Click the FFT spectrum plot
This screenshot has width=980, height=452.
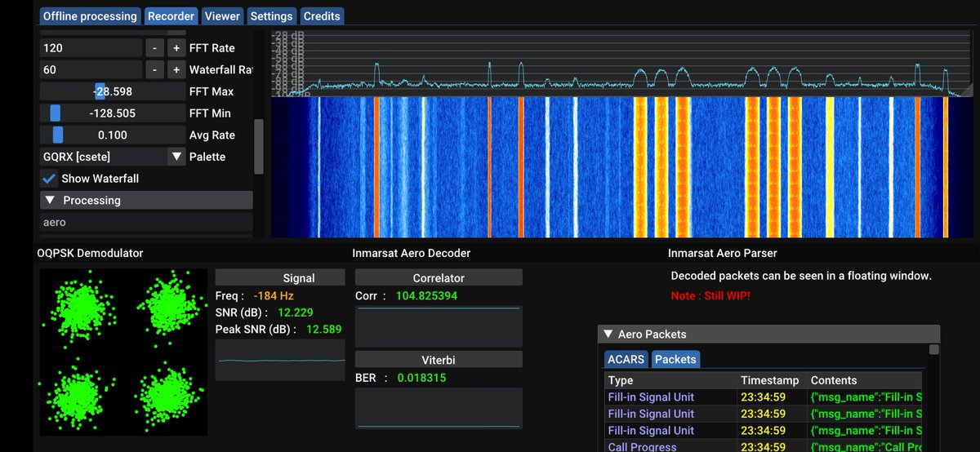coord(622,64)
